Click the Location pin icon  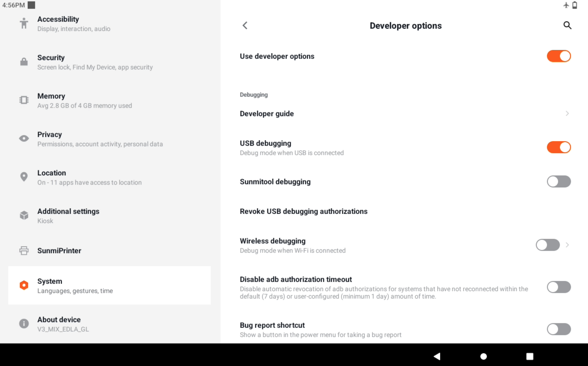(24, 177)
